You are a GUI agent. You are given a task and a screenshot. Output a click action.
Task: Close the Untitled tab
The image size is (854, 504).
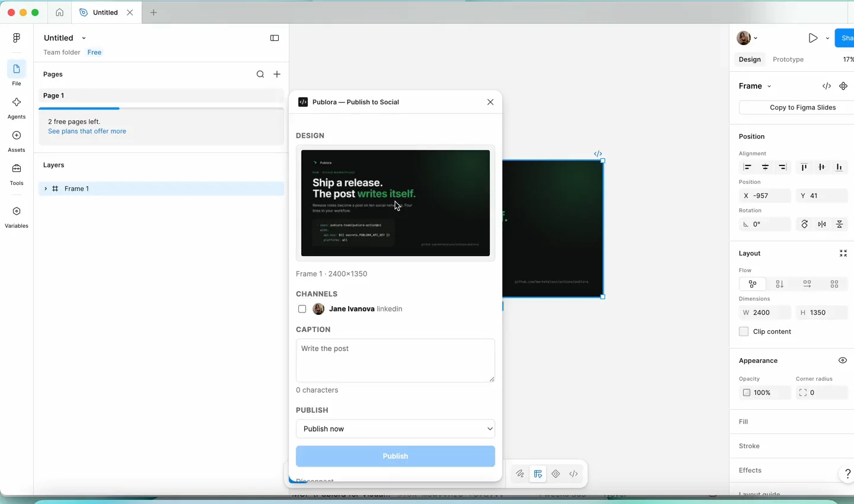tap(130, 12)
